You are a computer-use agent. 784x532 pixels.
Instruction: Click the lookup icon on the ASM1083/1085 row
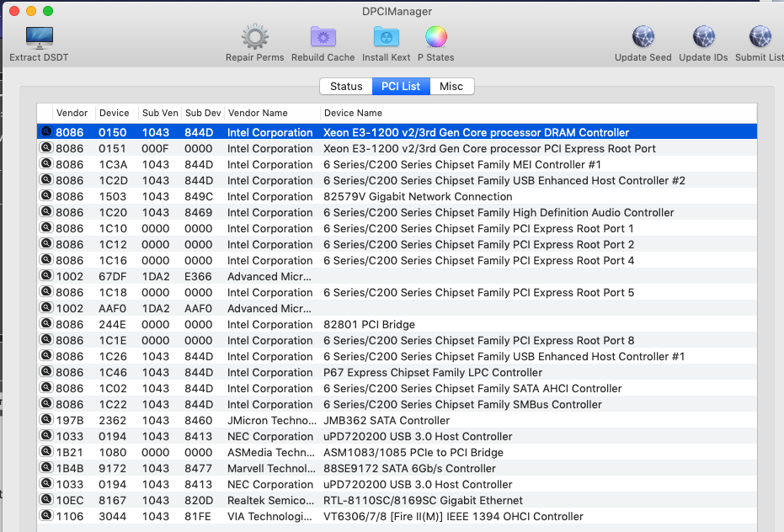click(46, 452)
